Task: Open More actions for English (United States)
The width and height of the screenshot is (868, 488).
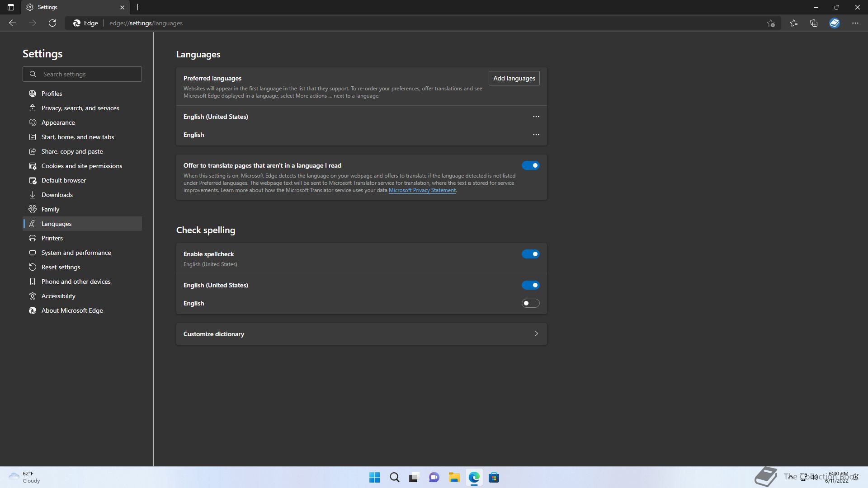Action: (x=536, y=117)
